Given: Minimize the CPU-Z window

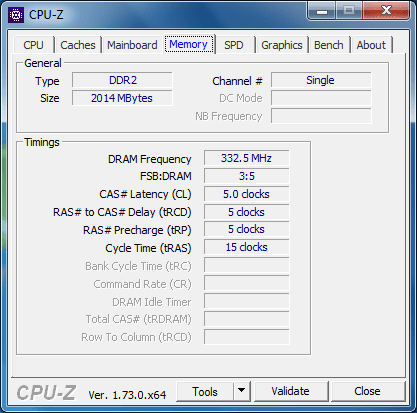Looking at the screenshot, I should coord(322,11).
